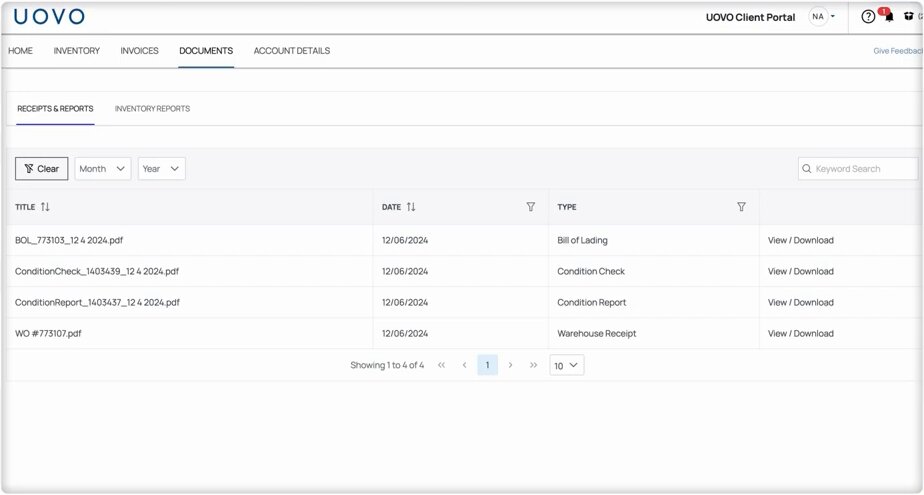Open the NA user account menu
The width and height of the screenshot is (924, 495).
[x=822, y=16]
